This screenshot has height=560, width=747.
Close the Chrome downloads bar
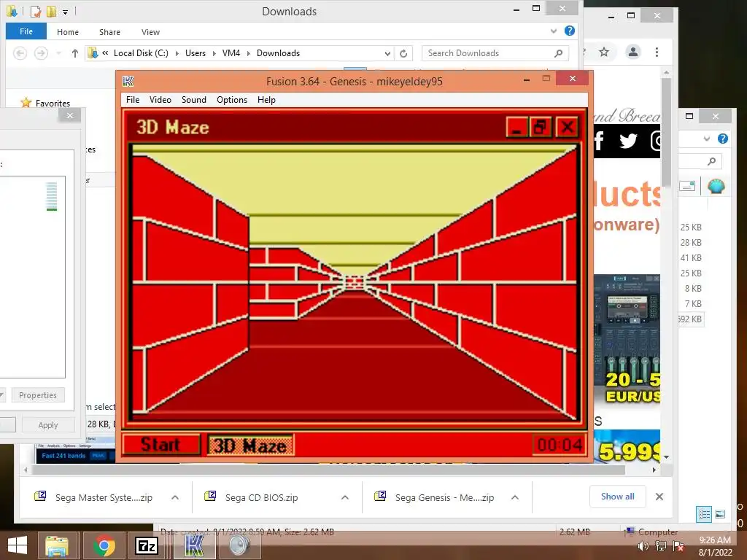(x=659, y=497)
